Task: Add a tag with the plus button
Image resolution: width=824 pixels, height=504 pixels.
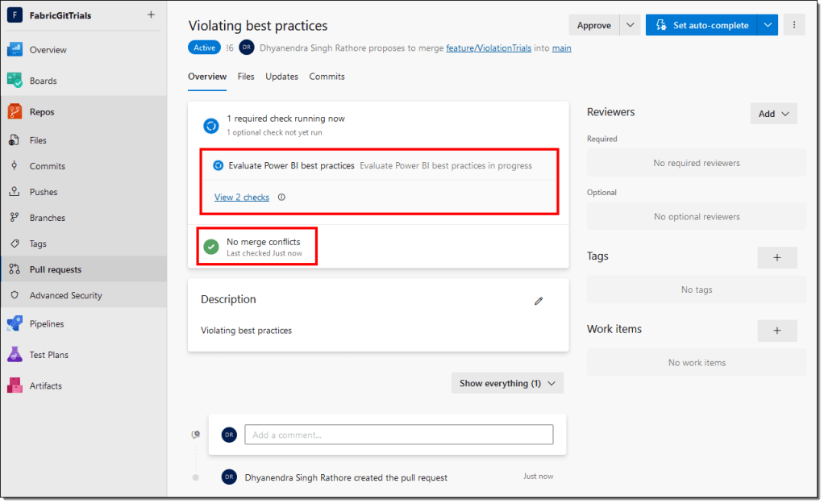Action: click(777, 257)
